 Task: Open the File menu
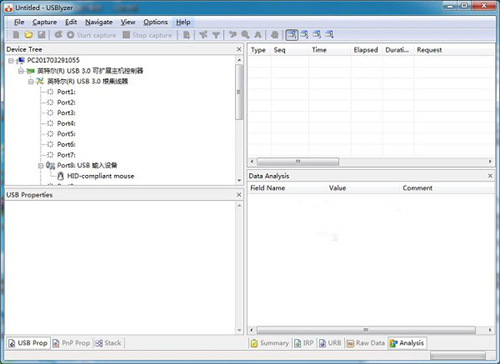tap(19, 22)
